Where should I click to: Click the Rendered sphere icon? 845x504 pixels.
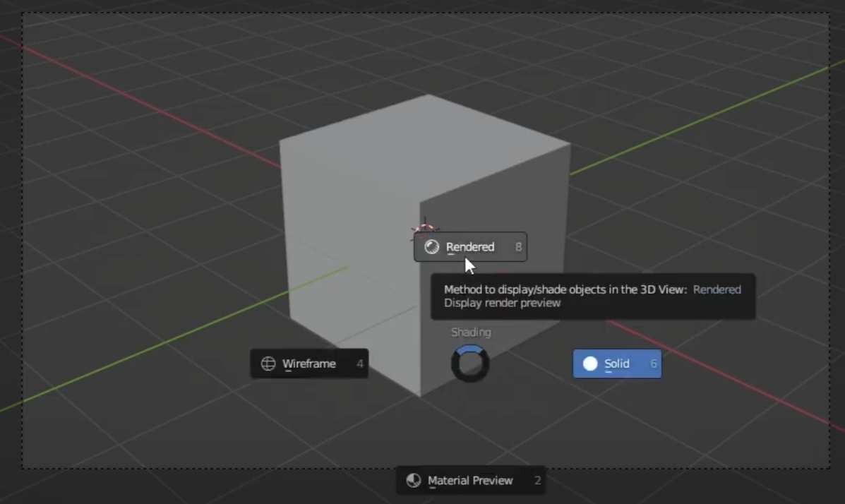pyautogui.click(x=431, y=247)
